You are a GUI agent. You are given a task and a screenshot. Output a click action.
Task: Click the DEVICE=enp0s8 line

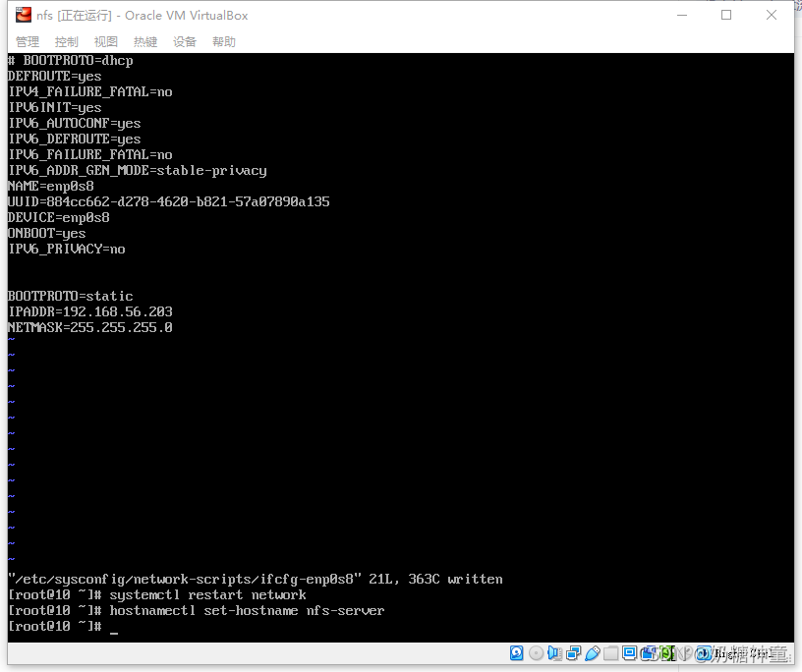(x=59, y=217)
